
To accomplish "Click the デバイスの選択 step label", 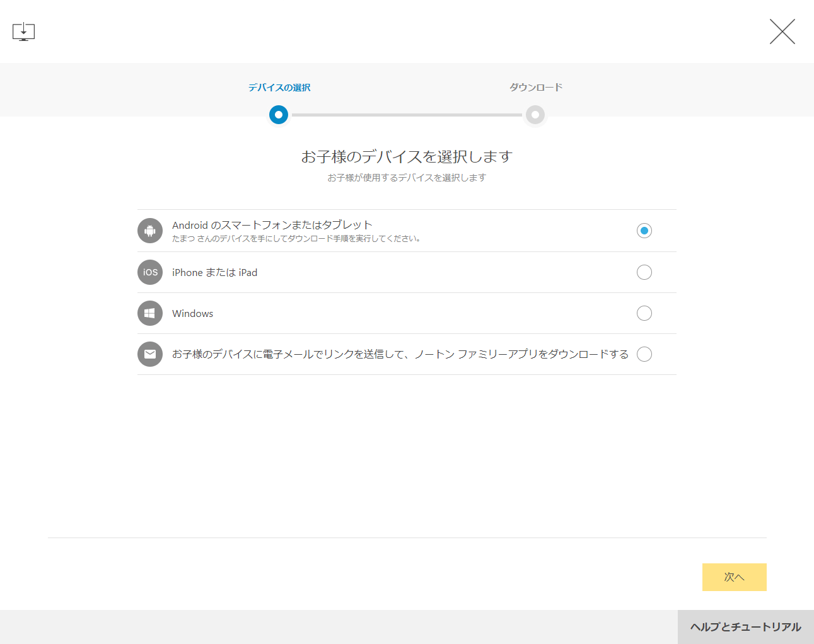I will 279,88.
